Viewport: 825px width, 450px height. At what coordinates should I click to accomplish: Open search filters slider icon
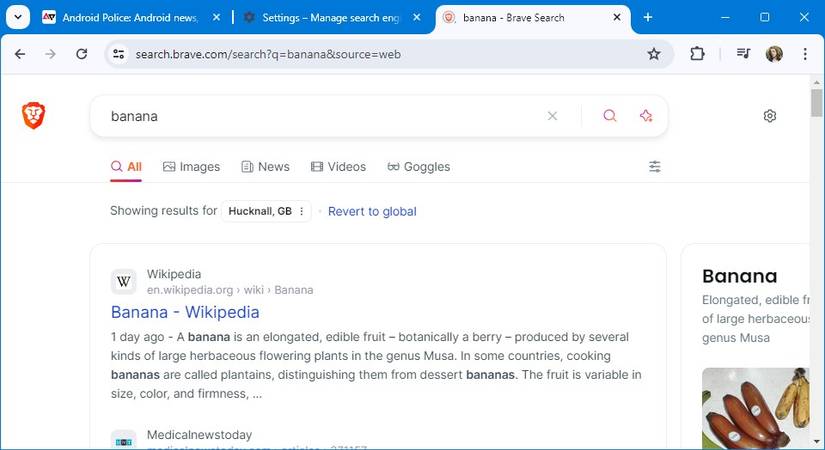coord(655,167)
